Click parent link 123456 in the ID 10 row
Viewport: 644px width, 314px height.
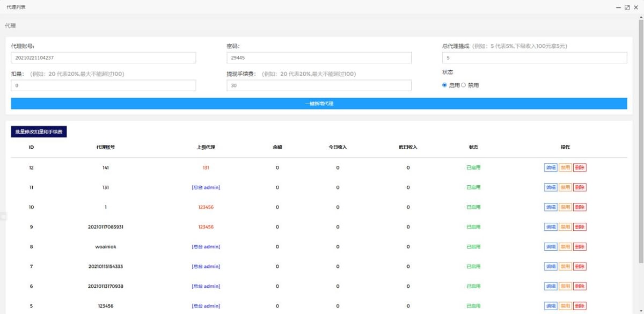[x=206, y=207]
